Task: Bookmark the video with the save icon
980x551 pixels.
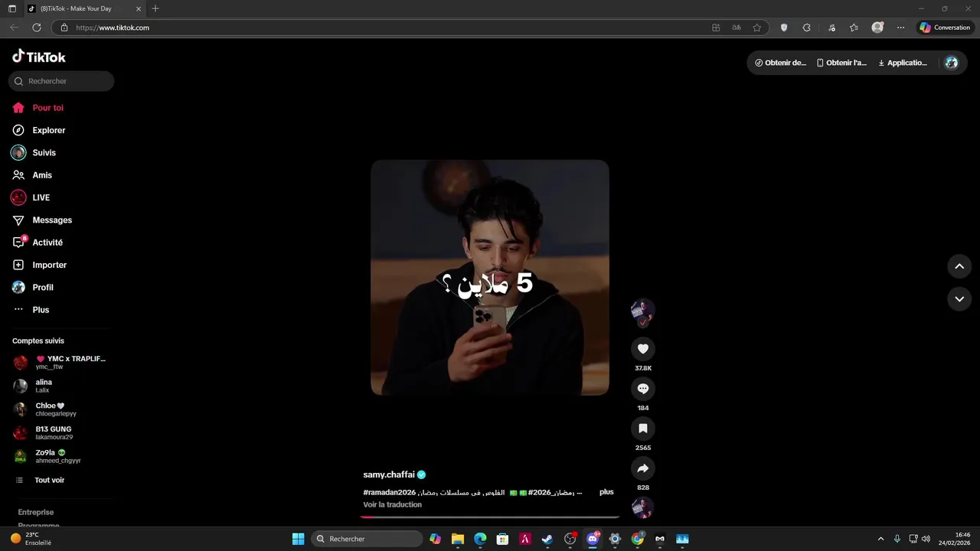Action: point(643,429)
